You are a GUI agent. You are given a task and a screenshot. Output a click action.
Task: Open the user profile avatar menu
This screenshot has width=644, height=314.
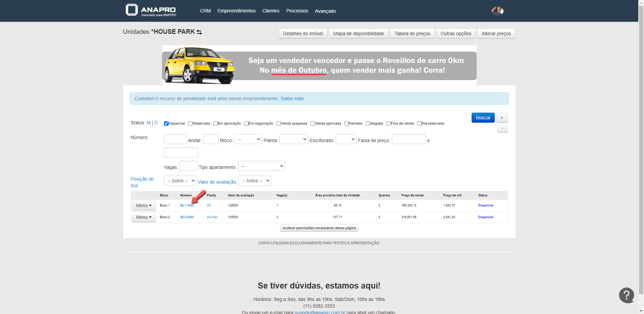(497, 11)
